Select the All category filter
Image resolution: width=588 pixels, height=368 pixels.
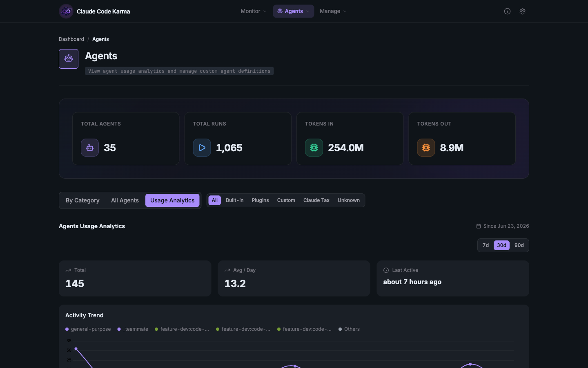(x=215, y=200)
